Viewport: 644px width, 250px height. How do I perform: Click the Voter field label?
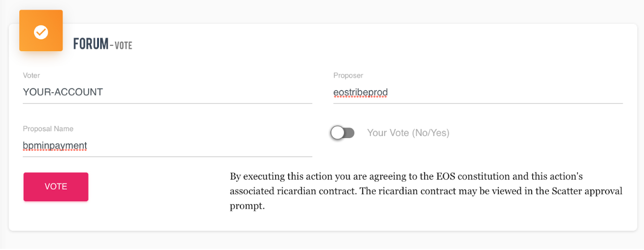[31, 76]
